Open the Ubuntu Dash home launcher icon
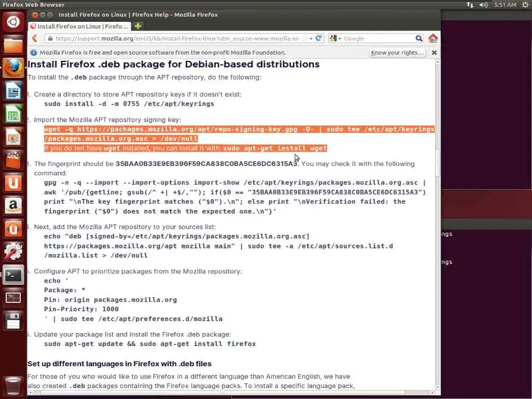 tap(13, 22)
